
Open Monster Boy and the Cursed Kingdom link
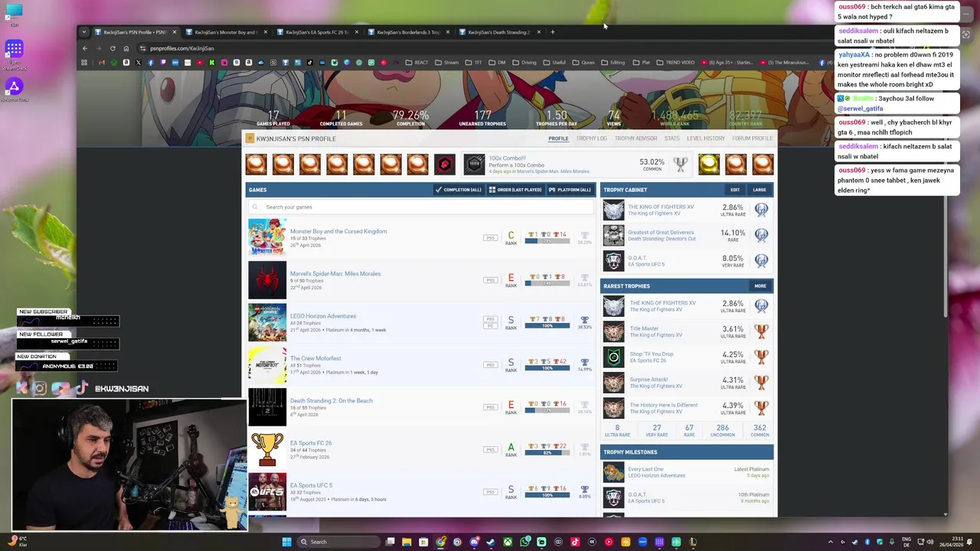(338, 231)
